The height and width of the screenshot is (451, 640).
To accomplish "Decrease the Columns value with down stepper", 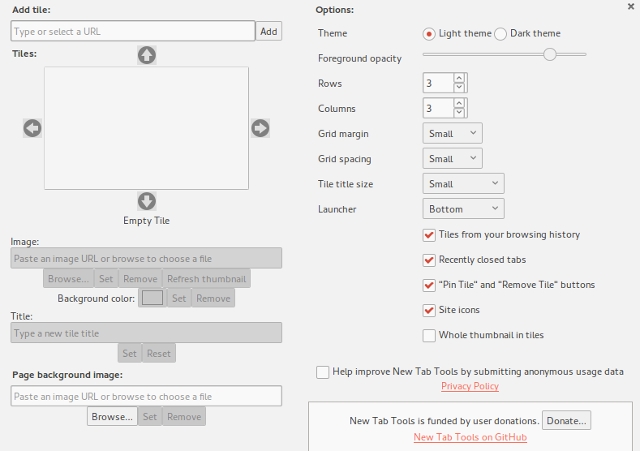I will tap(459, 112).
